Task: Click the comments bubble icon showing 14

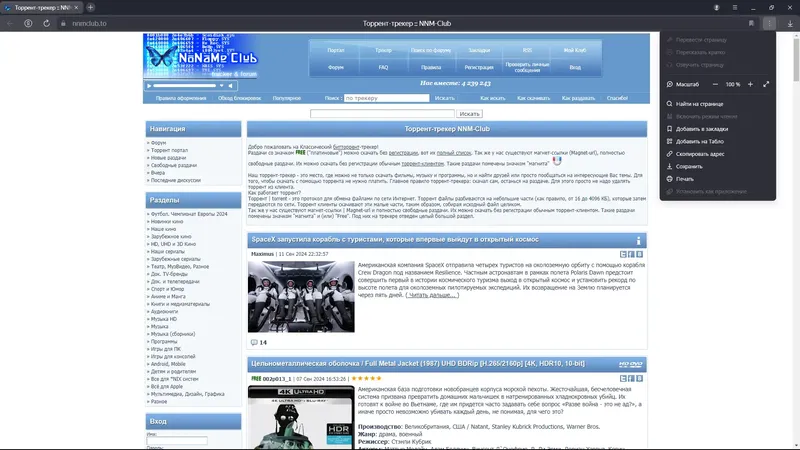Action: [254, 342]
